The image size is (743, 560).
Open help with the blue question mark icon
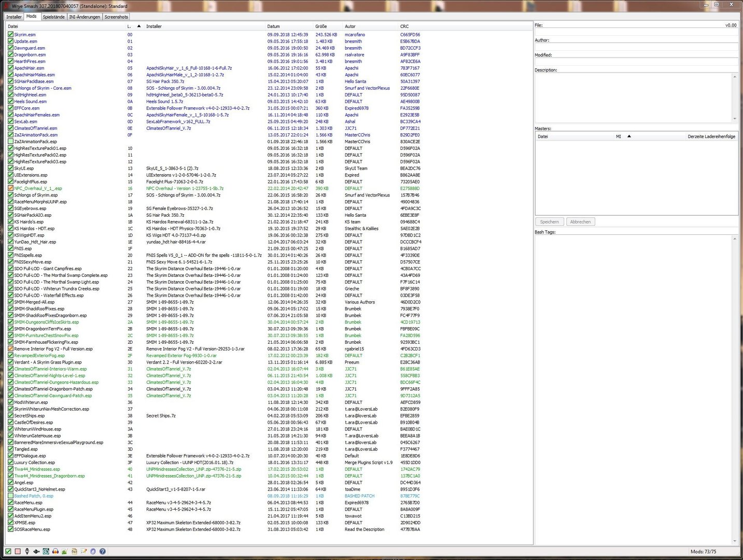click(102, 551)
